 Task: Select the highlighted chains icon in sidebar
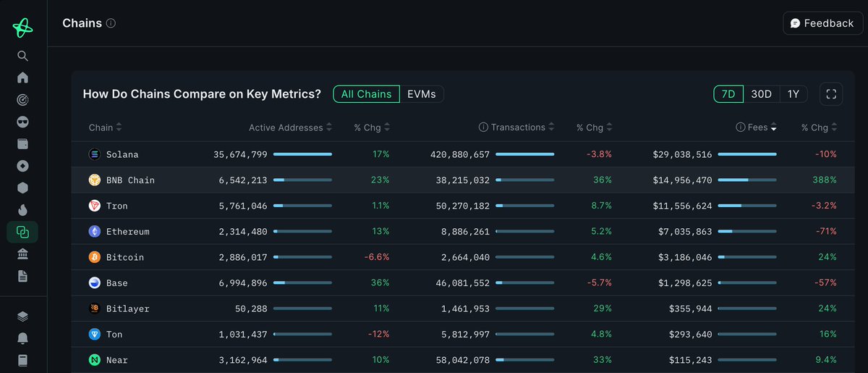(22, 232)
